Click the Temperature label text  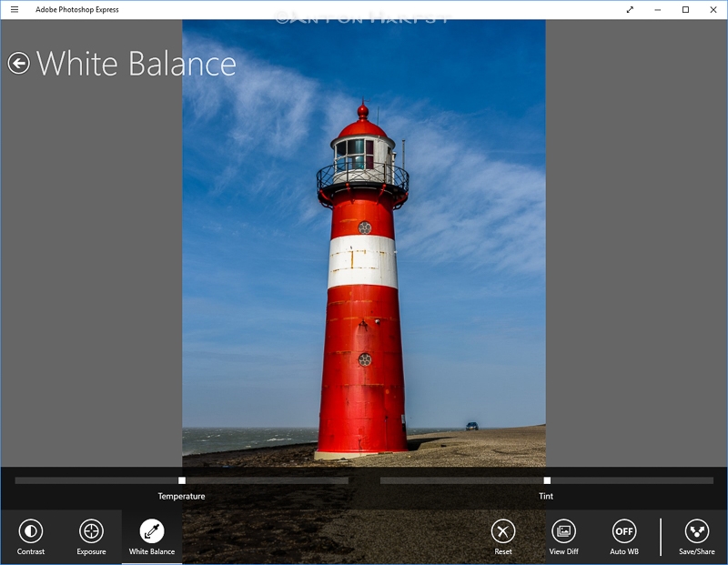(181, 496)
